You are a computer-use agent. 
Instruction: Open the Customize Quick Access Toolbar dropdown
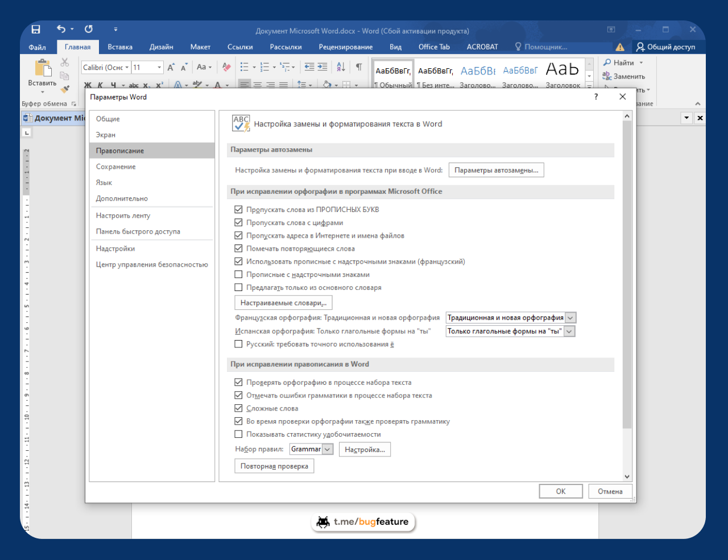[115, 29]
